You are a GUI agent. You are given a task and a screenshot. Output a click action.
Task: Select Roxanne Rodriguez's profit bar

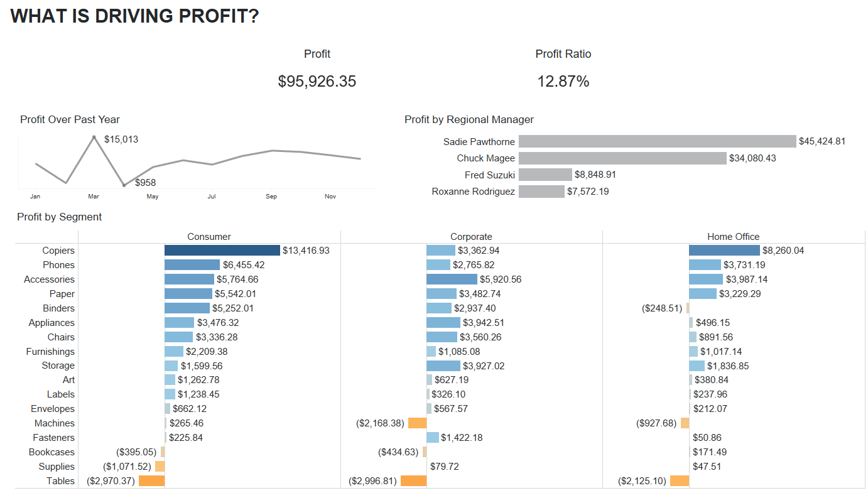(541, 192)
